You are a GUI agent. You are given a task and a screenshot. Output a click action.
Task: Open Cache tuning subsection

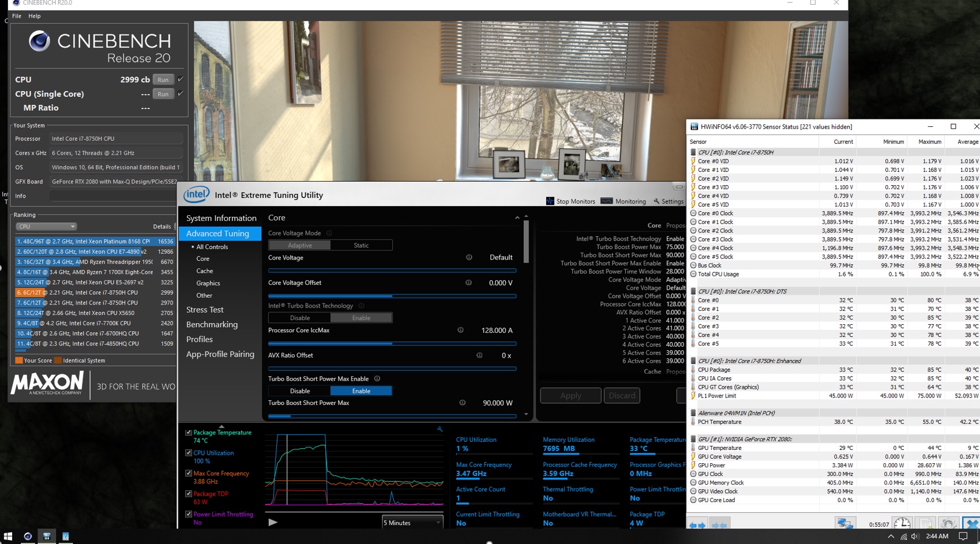(x=205, y=271)
